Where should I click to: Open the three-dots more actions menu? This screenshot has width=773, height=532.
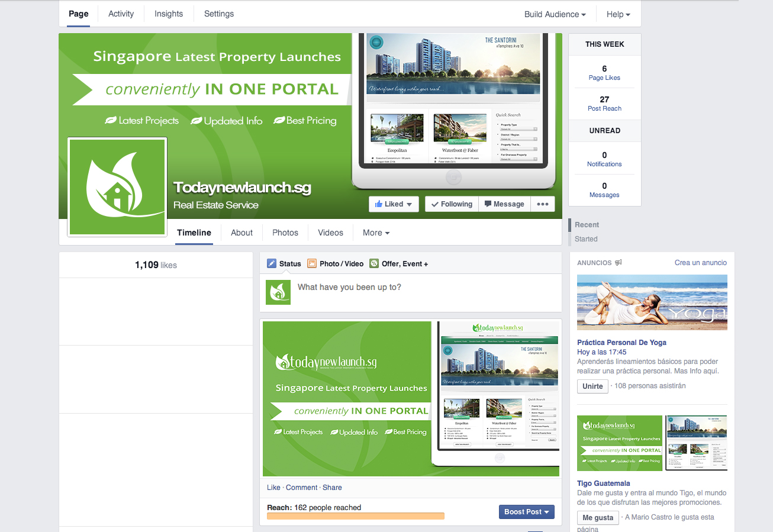coord(543,204)
